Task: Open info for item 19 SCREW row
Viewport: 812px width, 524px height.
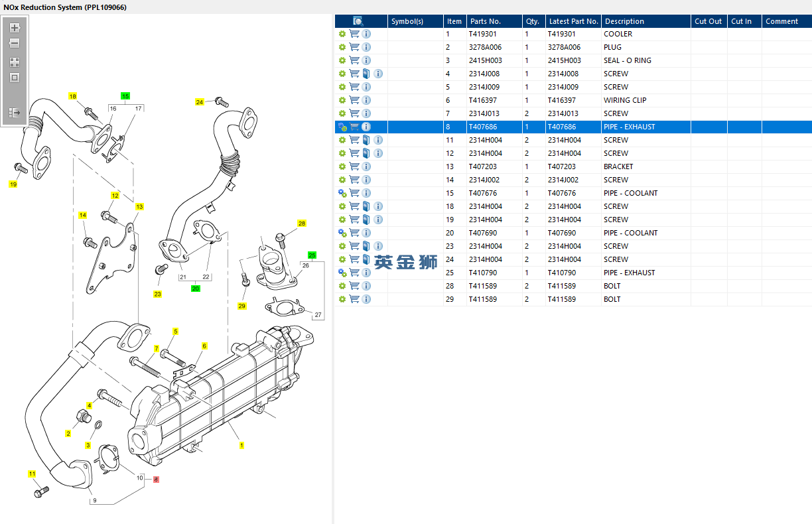Action: point(378,220)
